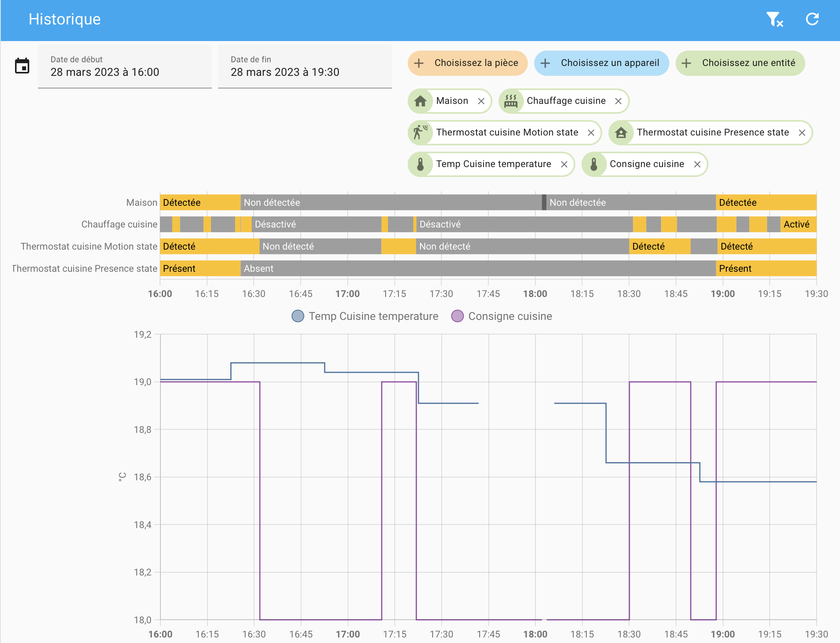Remove Thermostat cuisine Motion state chip
The image size is (840, 643).
[x=591, y=133]
